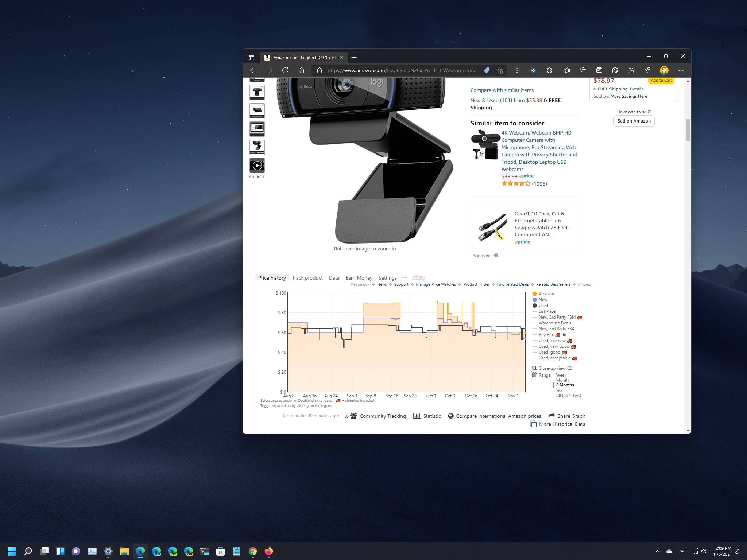Select the All (567 days) range
This screenshot has width=747, height=560.
point(568,396)
